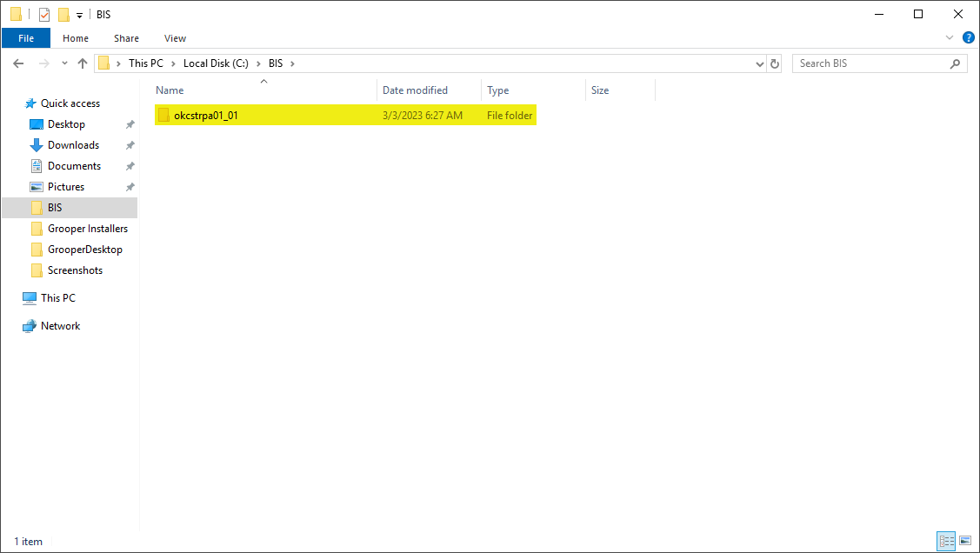
Task: Click the File folder type cell
Action: point(510,115)
